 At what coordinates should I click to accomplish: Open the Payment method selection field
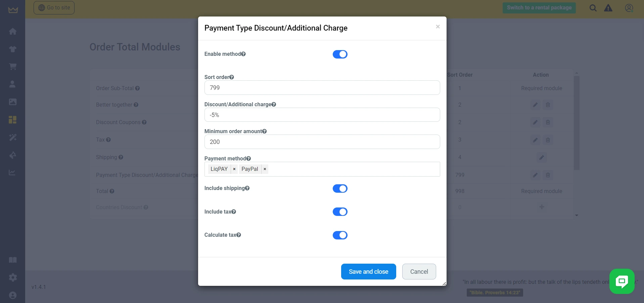tap(353, 169)
